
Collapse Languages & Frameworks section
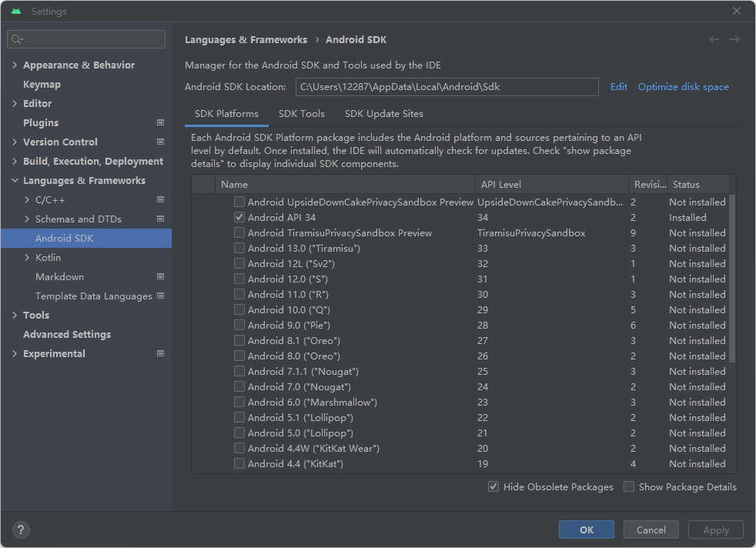pyautogui.click(x=15, y=181)
